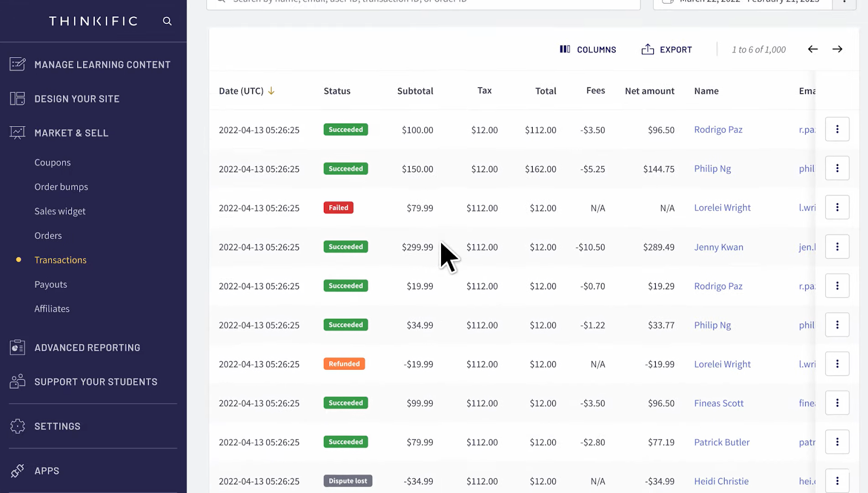This screenshot has width=868, height=493.
Task: Click the Fineas Scott link
Action: (719, 403)
